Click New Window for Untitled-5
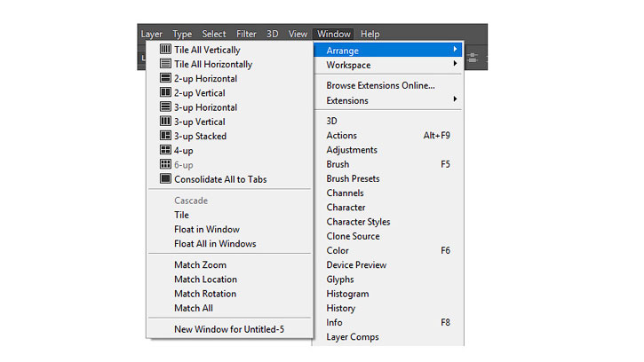 coord(229,329)
